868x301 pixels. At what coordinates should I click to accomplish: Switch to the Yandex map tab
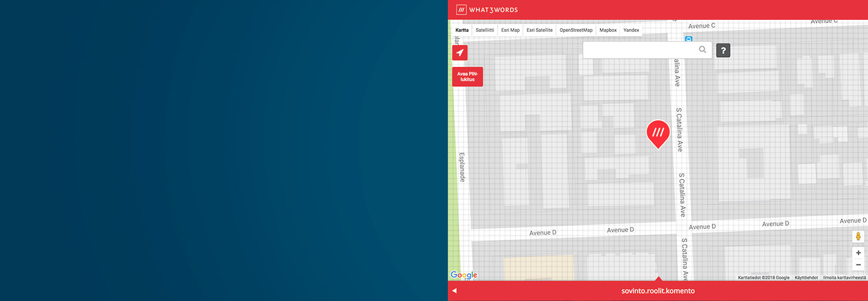(x=631, y=30)
